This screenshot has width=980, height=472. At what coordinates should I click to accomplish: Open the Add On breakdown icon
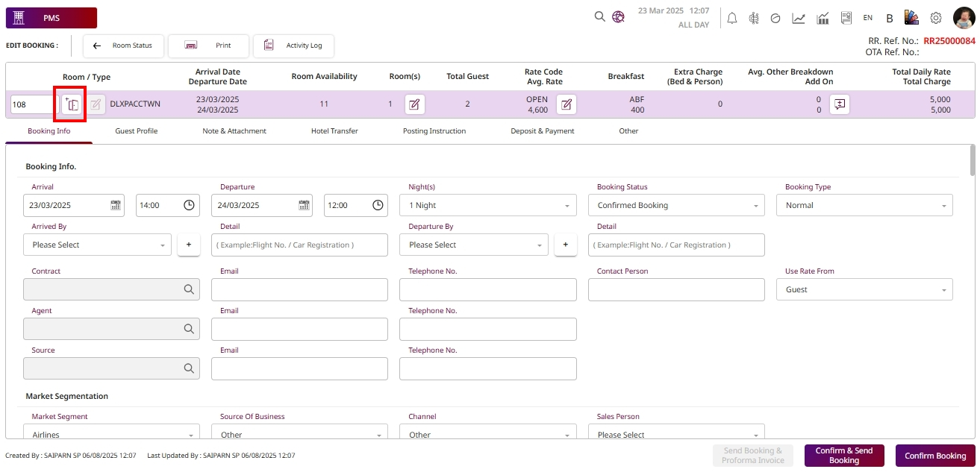[x=840, y=104]
